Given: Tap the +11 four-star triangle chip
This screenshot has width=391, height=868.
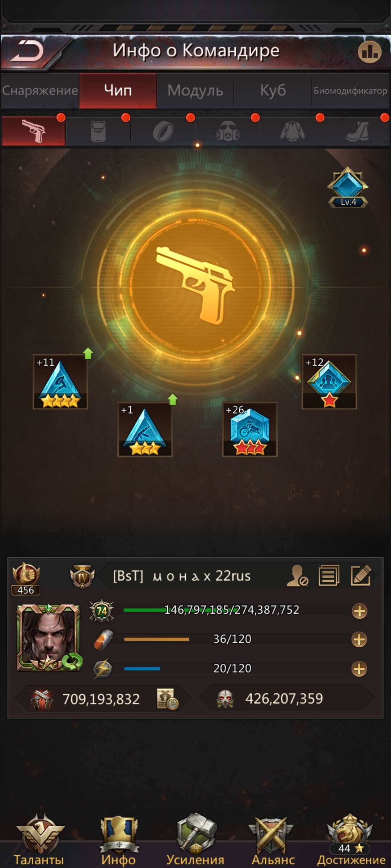Looking at the screenshot, I should (60, 382).
